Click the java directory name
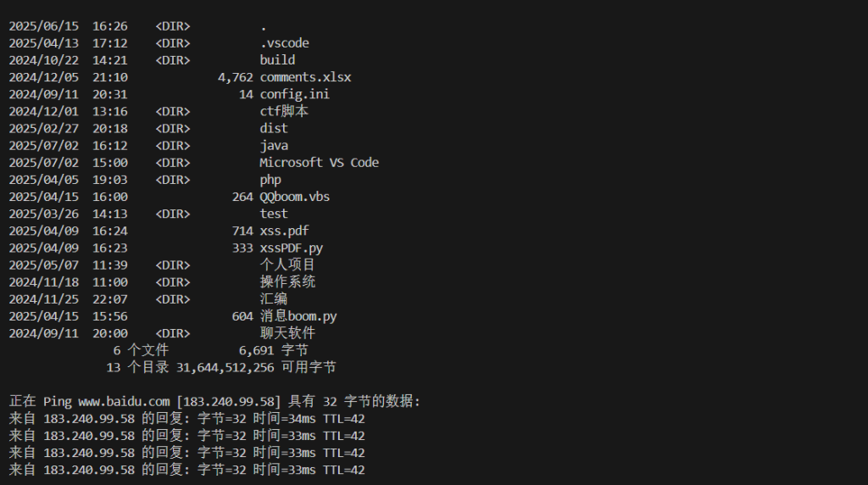 (274, 146)
